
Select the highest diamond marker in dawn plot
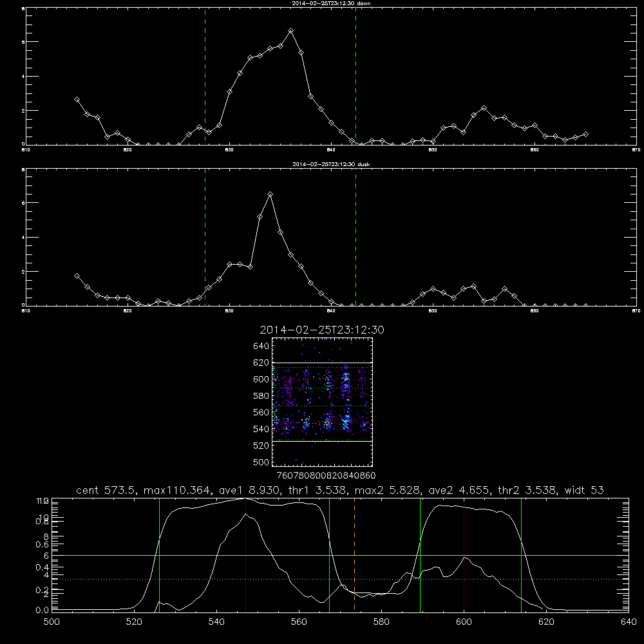click(x=291, y=31)
